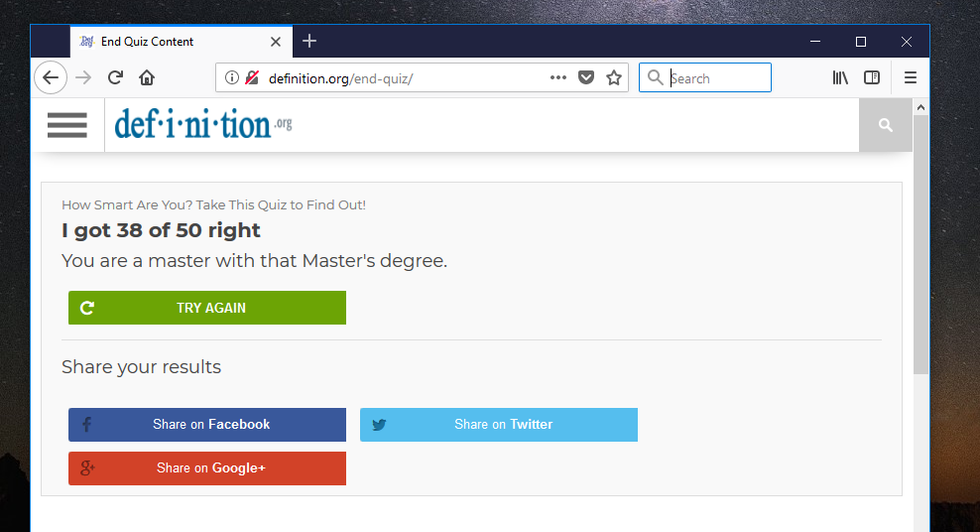This screenshot has width=980, height=532.
Task: Open the tracking protection shield icon
Action: point(252,77)
